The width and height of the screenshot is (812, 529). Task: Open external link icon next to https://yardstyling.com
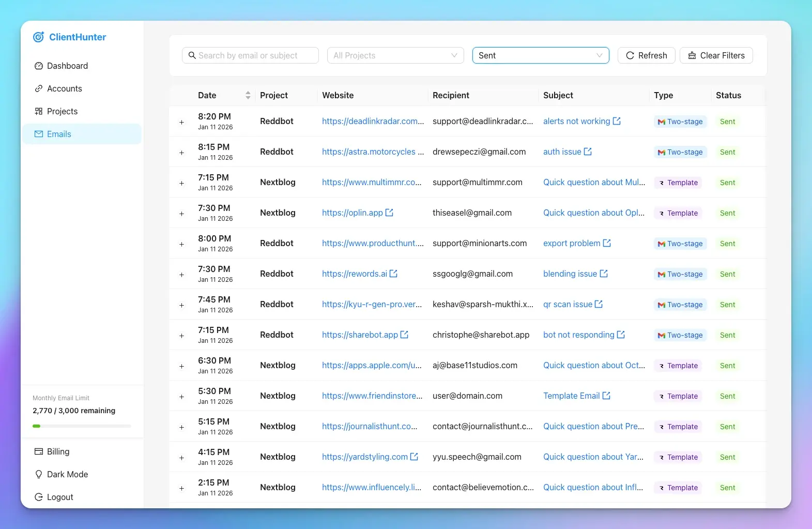(414, 457)
